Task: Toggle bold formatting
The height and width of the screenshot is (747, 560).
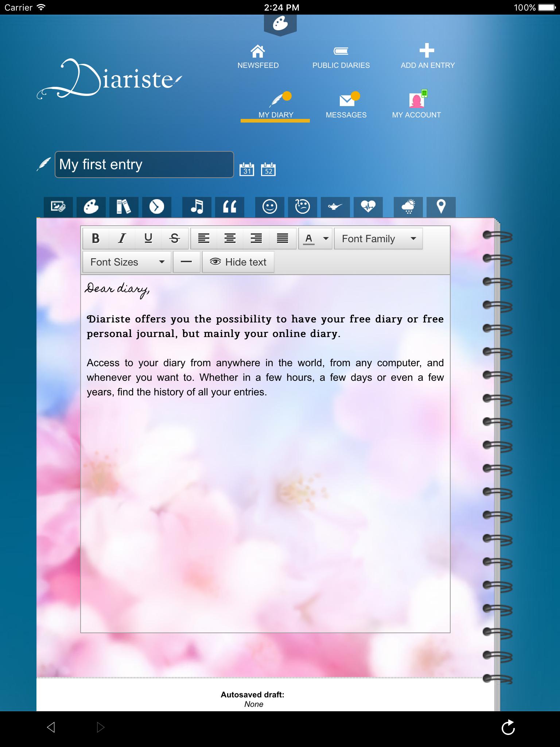Action: coord(96,239)
